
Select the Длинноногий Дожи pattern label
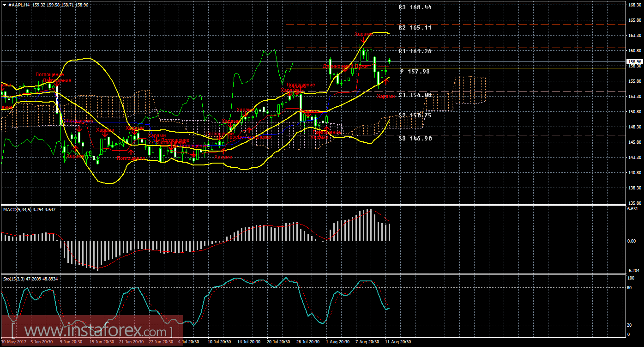[345, 67]
